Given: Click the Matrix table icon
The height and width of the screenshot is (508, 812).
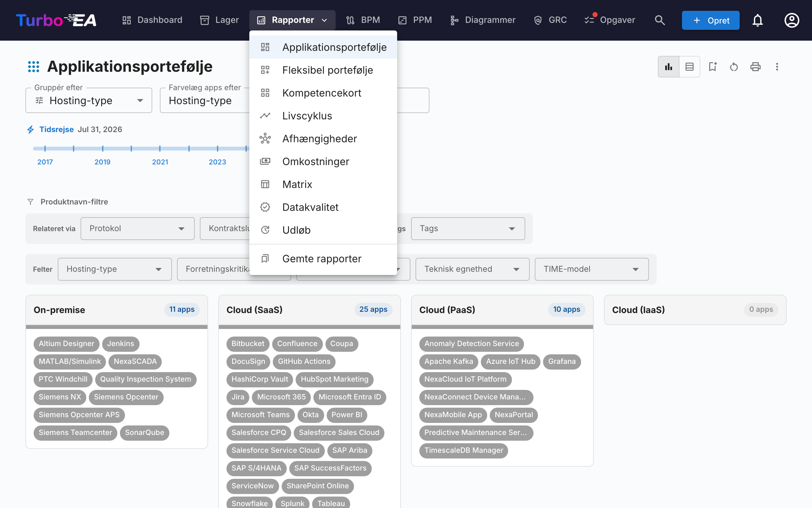Looking at the screenshot, I should tap(265, 184).
